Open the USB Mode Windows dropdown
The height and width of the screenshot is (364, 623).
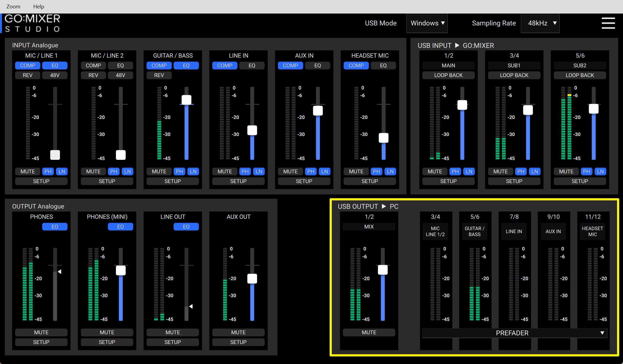coord(427,23)
